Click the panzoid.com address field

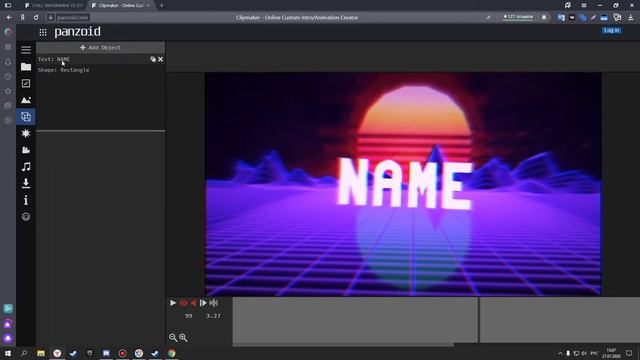tap(72, 18)
